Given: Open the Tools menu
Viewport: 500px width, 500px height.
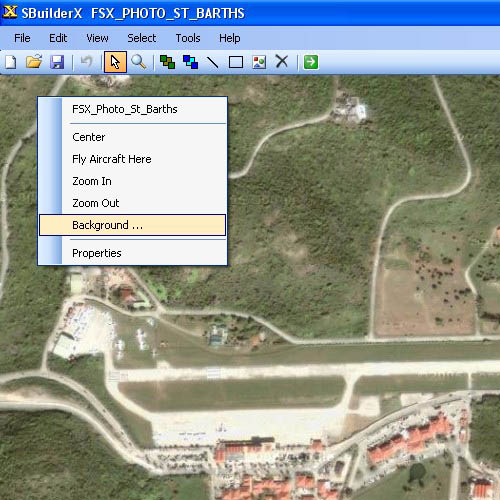Looking at the screenshot, I should [188, 38].
